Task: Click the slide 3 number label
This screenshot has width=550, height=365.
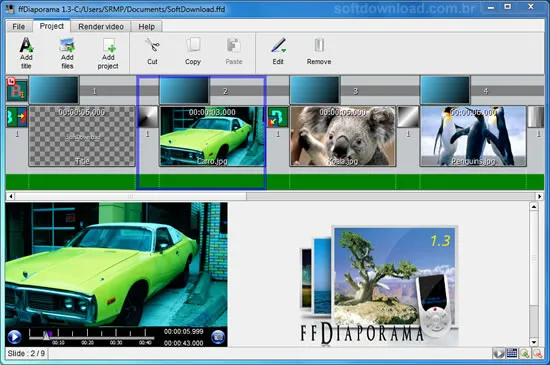Action: click(x=355, y=91)
